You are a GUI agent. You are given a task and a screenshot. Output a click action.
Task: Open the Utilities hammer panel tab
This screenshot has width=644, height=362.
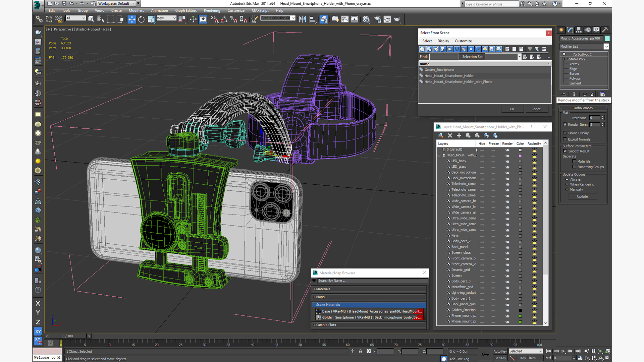tap(605, 30)
